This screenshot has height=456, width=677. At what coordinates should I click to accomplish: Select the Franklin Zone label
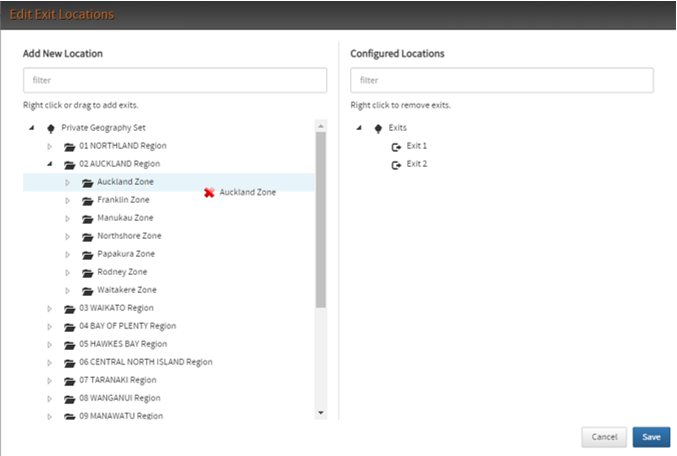(123, 200)
